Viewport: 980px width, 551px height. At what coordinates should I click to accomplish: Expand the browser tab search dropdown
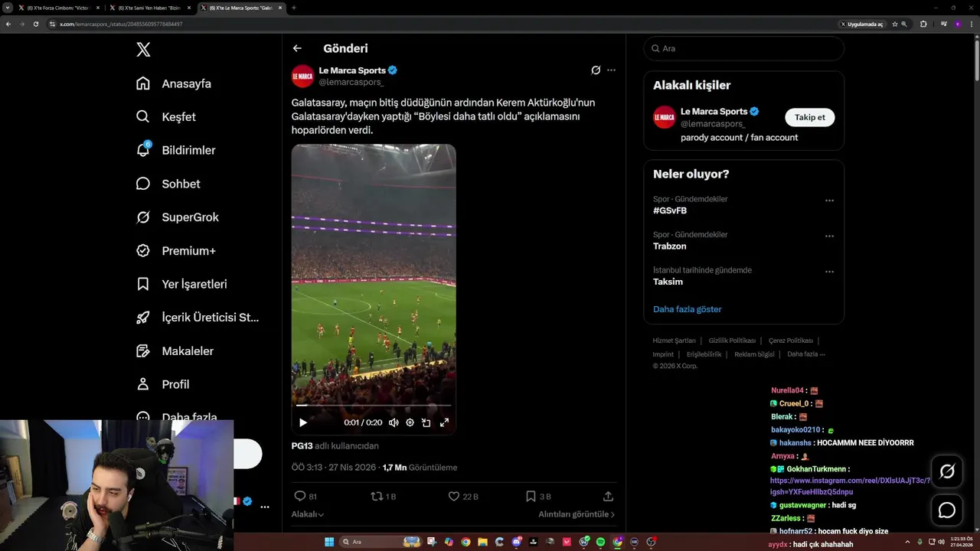coord(7,8)
